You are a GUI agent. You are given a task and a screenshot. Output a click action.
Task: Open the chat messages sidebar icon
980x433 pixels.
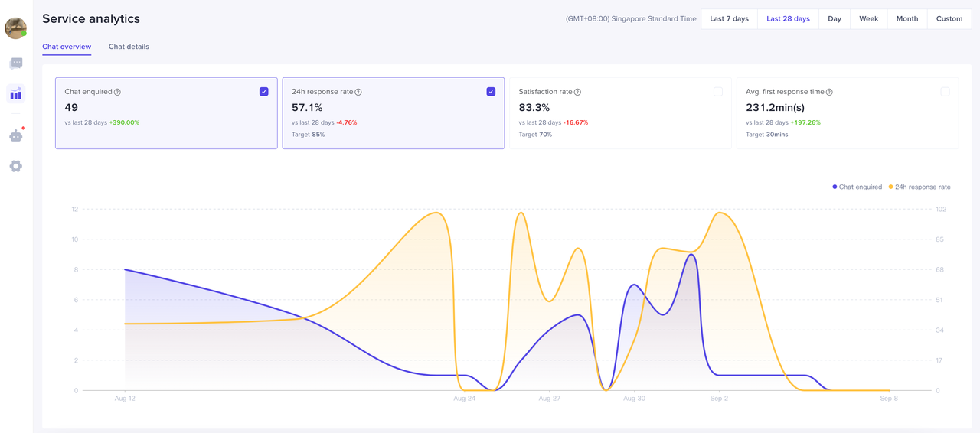click(16, 63)
